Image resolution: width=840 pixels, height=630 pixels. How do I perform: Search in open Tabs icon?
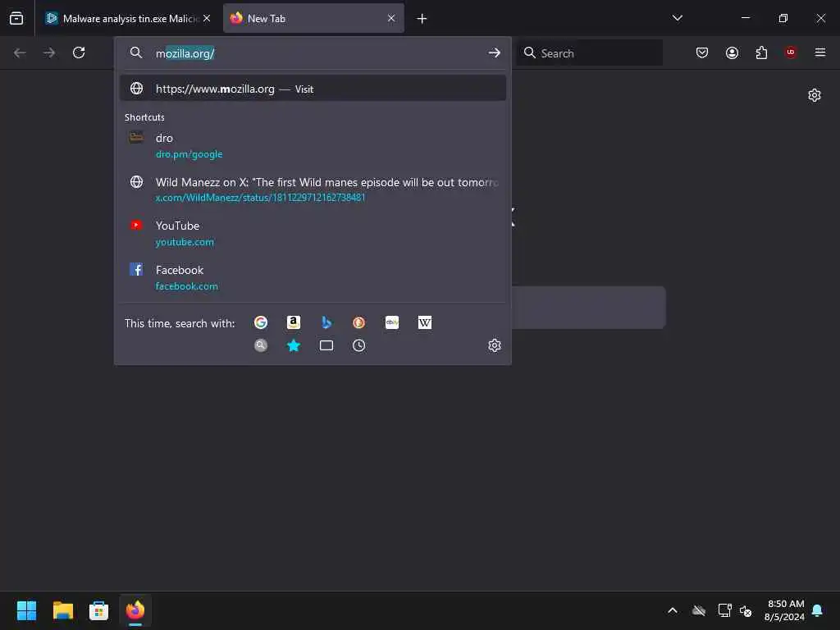326,345
